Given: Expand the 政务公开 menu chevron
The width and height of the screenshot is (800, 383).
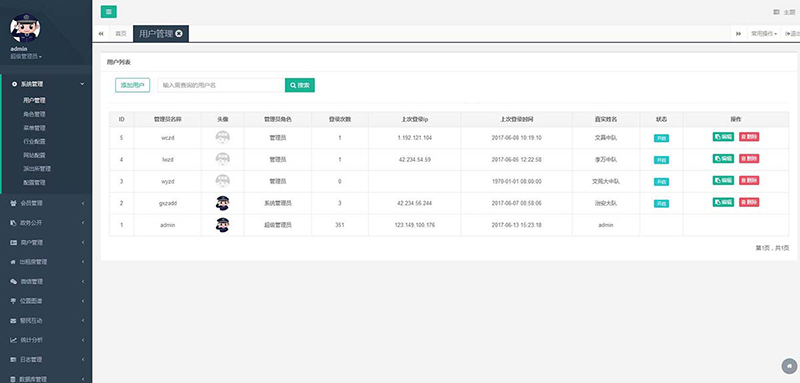Looking at the screenshot, I should (x=83, y=223).
